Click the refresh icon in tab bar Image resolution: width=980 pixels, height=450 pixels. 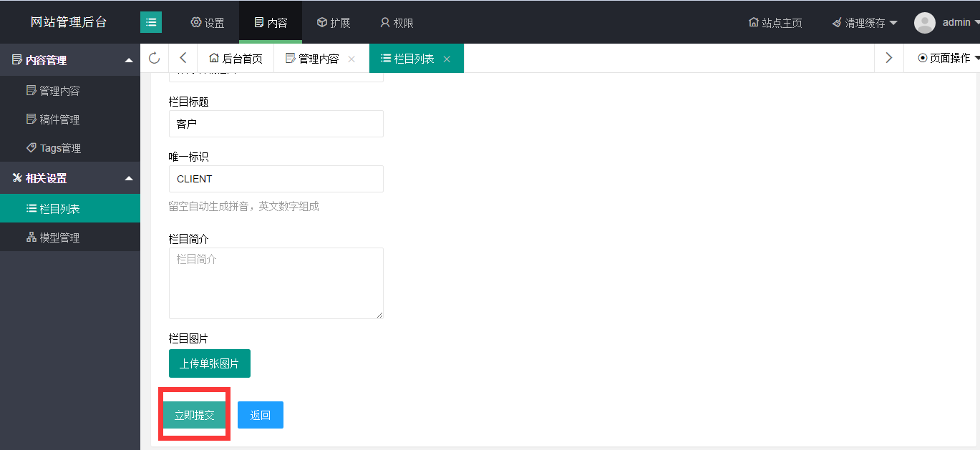coord(154,58)
